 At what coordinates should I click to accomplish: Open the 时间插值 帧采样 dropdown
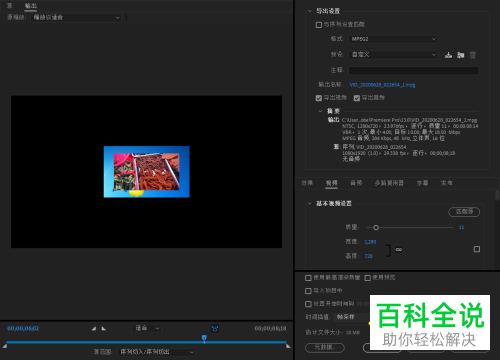click(x=352, y=317)
